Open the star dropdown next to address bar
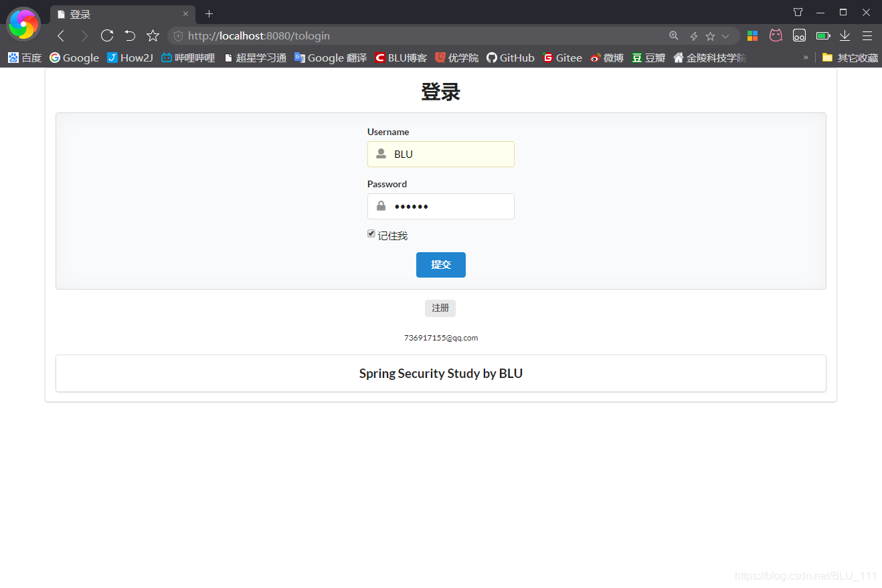Screen dimensions: 882x588 pyautogui.click(x=725, y=35)
